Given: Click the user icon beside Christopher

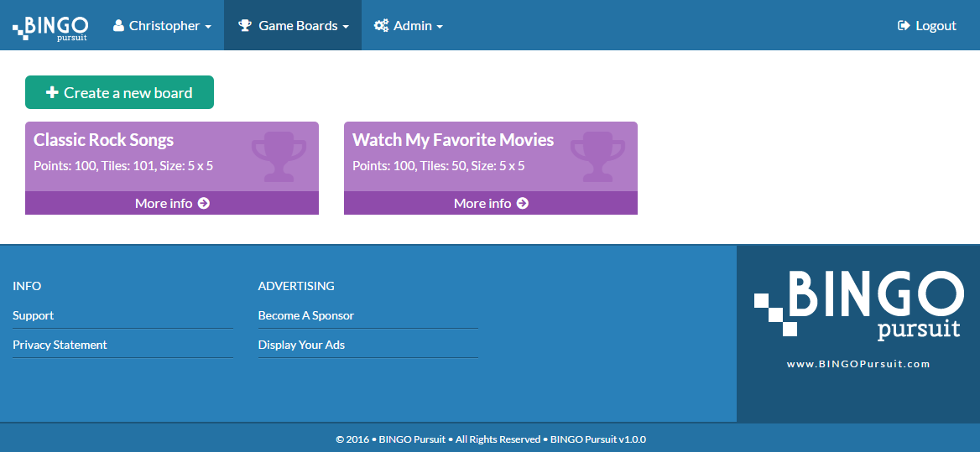Looking at the screenshot, I should 118,26.
